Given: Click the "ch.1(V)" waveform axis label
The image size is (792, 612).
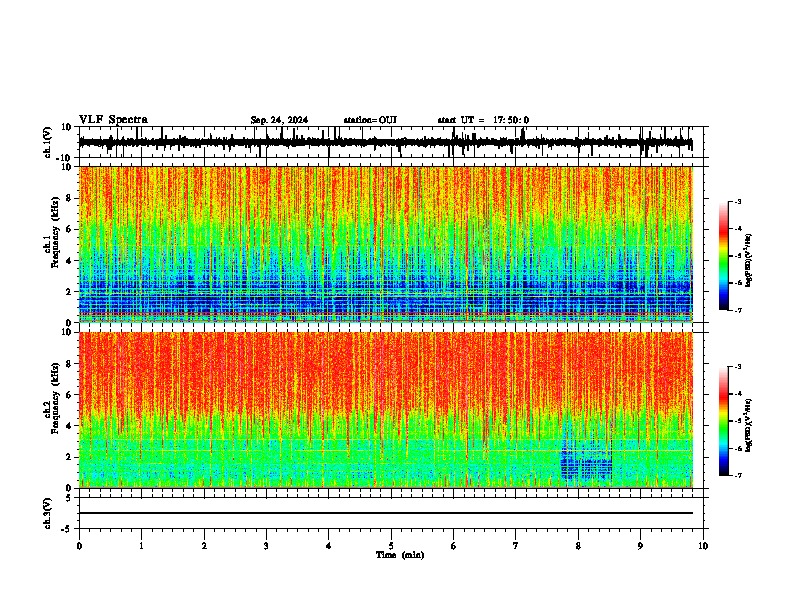Looking at the screenshot, I should (x=48, y=142).
